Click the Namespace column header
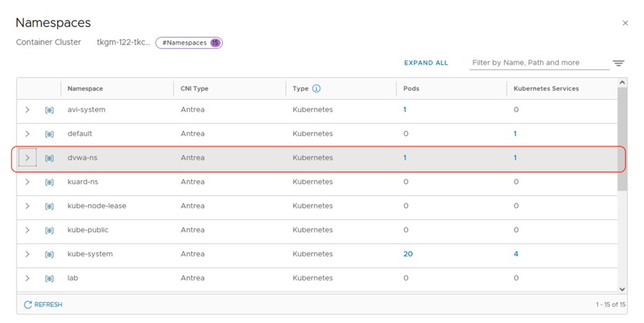This screenshot has width=644, height=323. (x=85, y=89)
